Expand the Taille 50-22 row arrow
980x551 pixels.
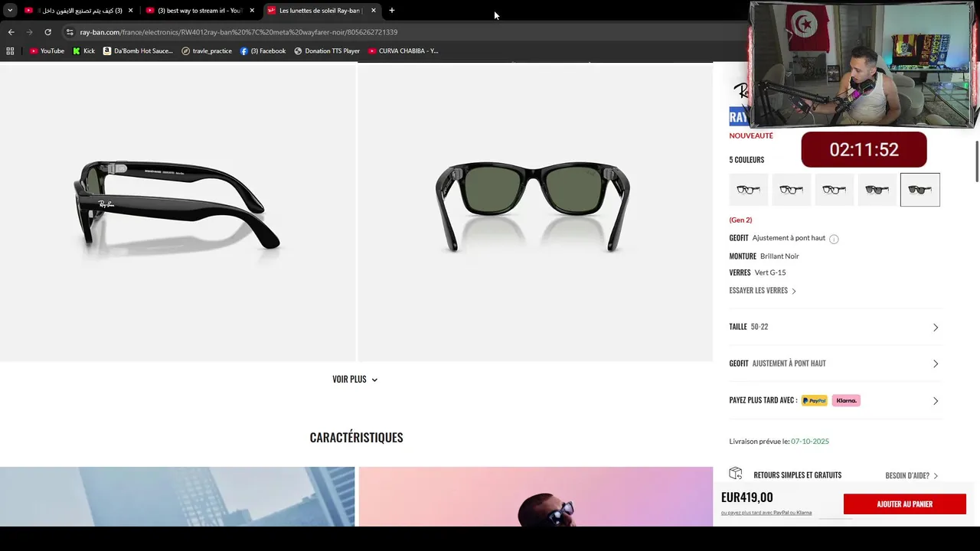tap(936, 328)
